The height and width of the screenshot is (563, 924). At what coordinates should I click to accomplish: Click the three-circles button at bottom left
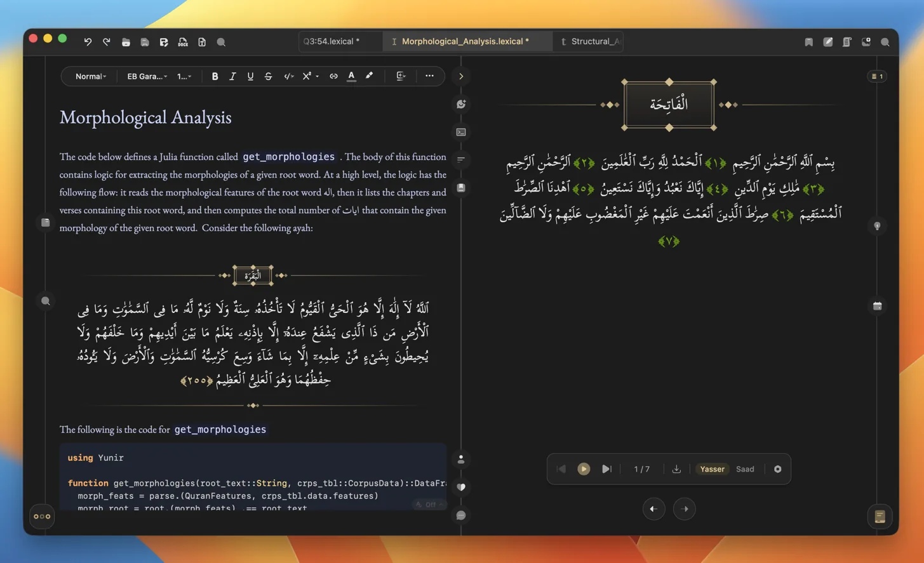(42, 517)
